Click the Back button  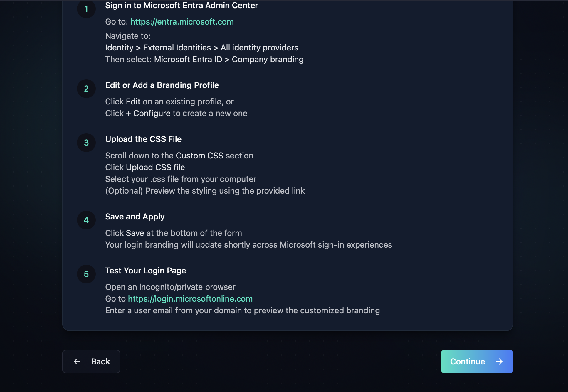(x=91, y=361)
